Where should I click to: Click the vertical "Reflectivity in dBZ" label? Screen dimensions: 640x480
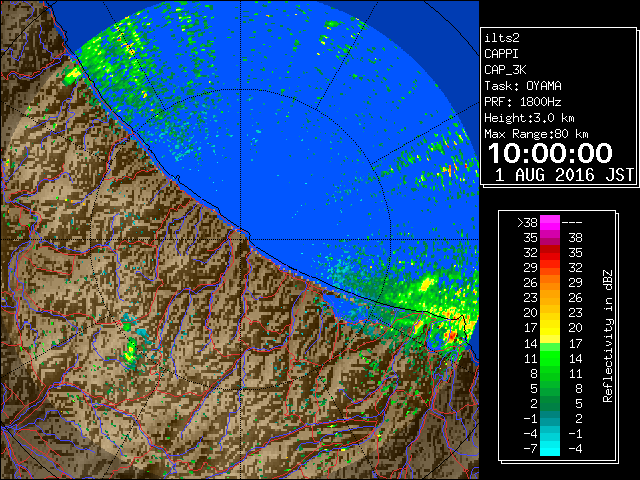click(x=607, y=336)
